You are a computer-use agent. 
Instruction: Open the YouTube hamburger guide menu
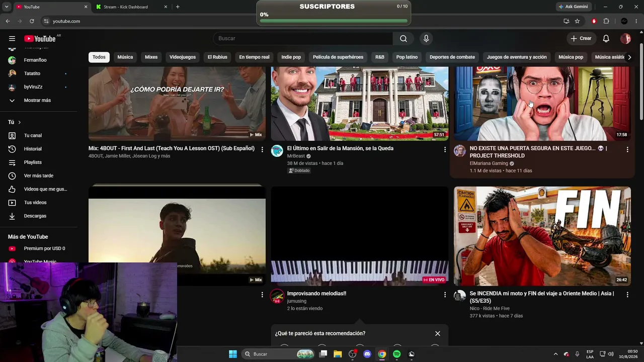[12, 39]
